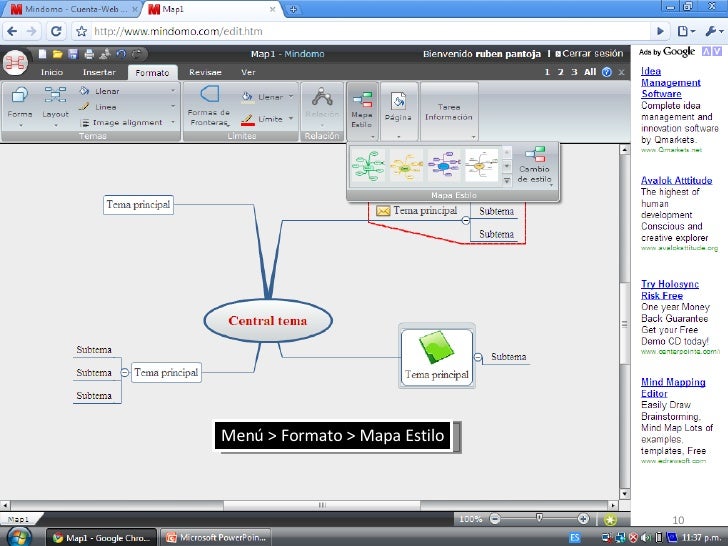Click the Línea pen icon

[84, 106]
